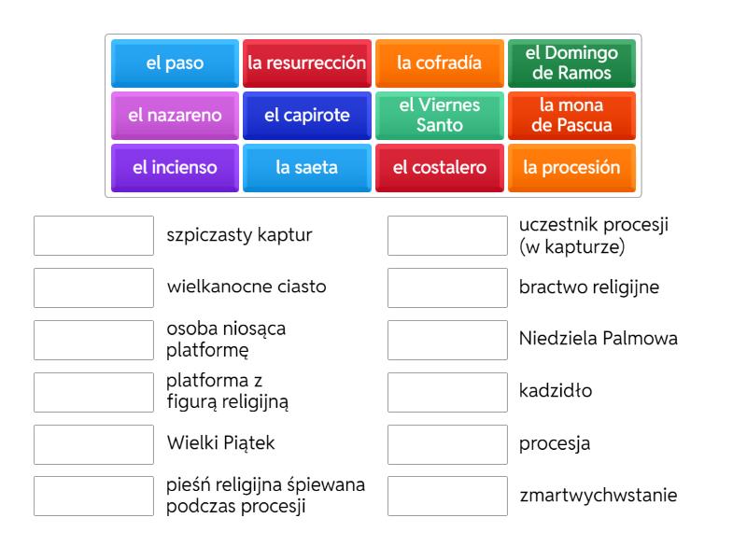Image resolution: width=747 pixels, height=560 pixels.
Task: Click the box beside 'platforma z figurą religijną'
Action: pyautogui.click(x=94, y=392)
